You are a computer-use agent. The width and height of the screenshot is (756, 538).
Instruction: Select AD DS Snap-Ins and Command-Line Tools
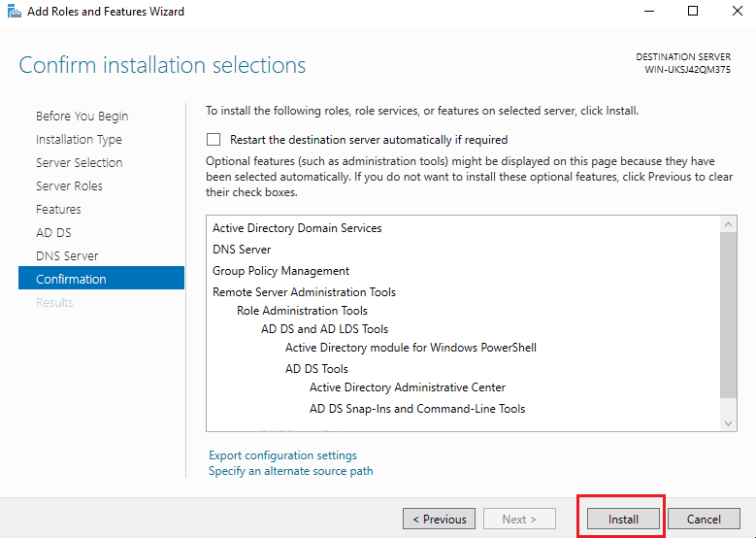pos(417,409)
